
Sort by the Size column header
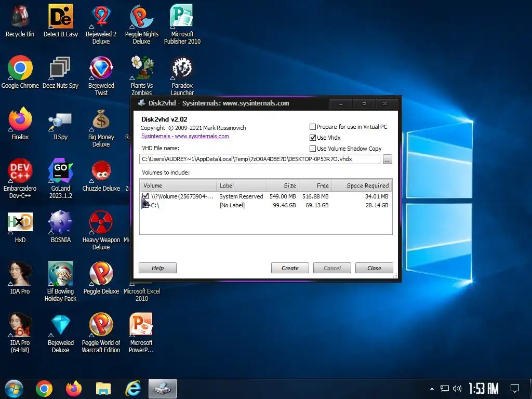tap(283, 185)
